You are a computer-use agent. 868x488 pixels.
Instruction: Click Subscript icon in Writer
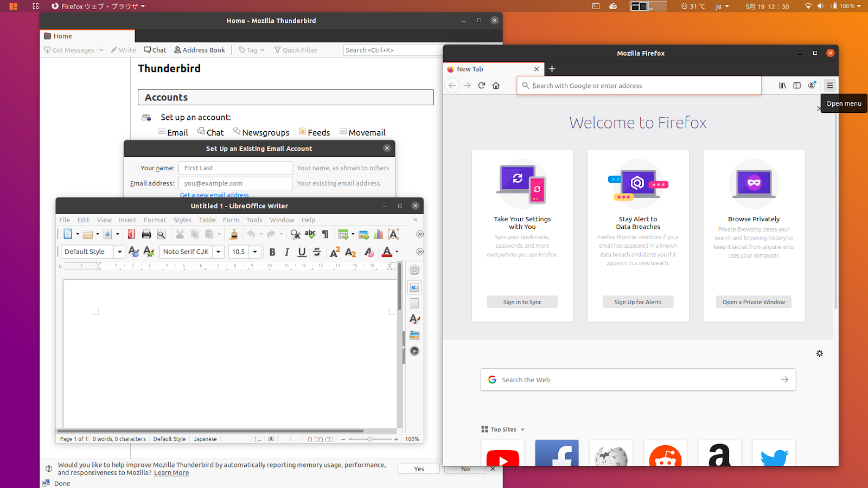point(350,252)
